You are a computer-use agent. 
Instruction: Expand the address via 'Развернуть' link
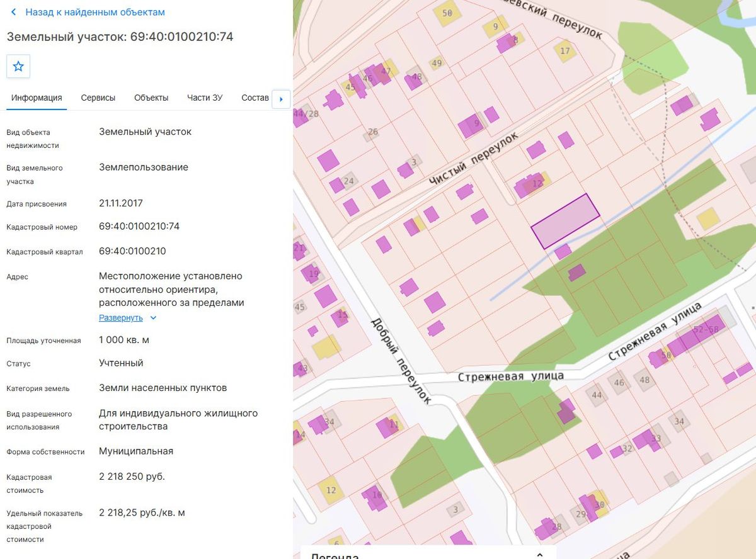pos(121,318)
